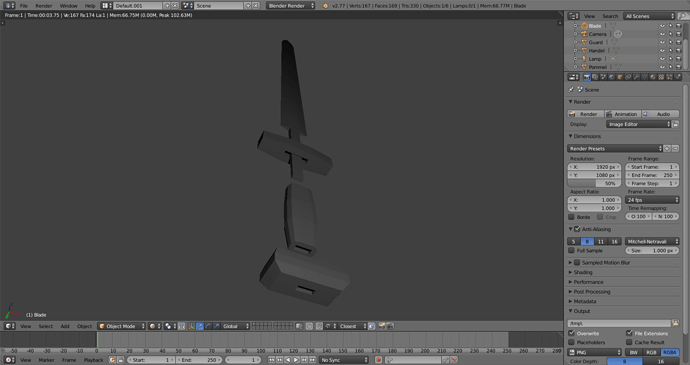Open the World properties tab icon
Image resolution: width=690 pixels, height=365 pixels.
pos(612,77)
